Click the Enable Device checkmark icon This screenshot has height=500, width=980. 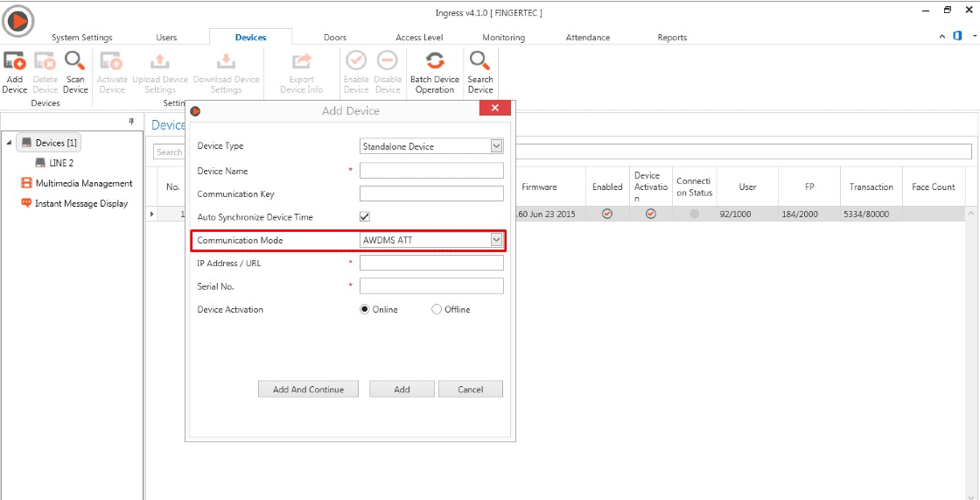point(356,60)
